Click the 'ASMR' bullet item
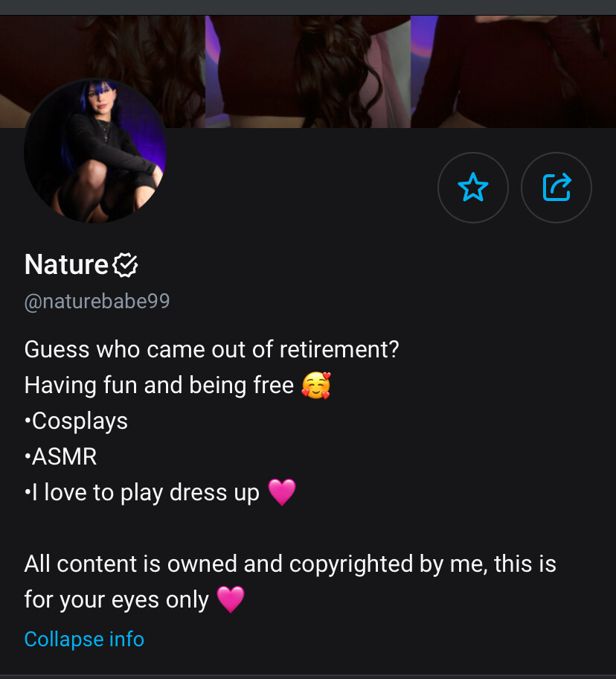The height and width of the screenshot is (679, 616). tap(62, 456)
